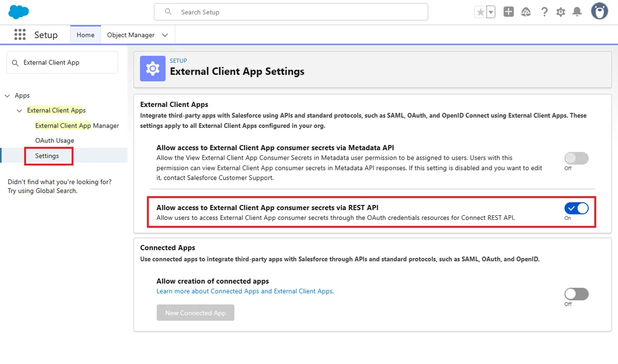
Task: Open the user profile avatar
Action: click(599, 11)
